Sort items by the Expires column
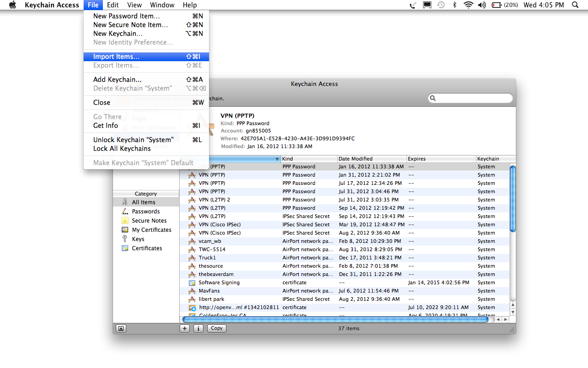This screenshot has width=588, height=368. pyautogui.click(x=441, y=159)
